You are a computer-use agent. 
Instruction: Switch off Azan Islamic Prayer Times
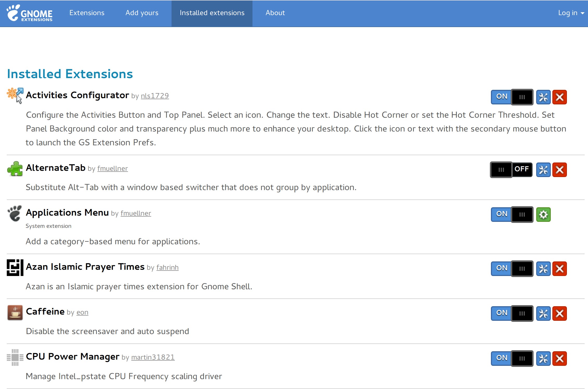(x=512, y=269)
